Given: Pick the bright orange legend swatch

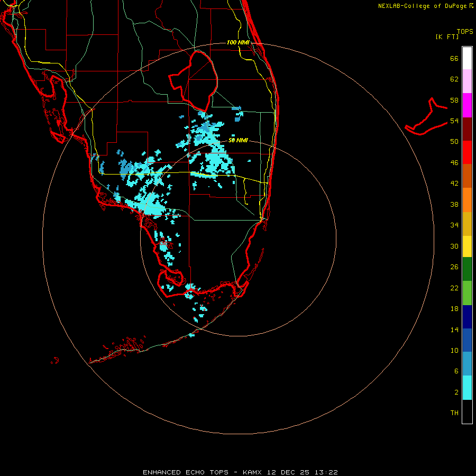Looking at the screenshot, I should tap(467, 200).
